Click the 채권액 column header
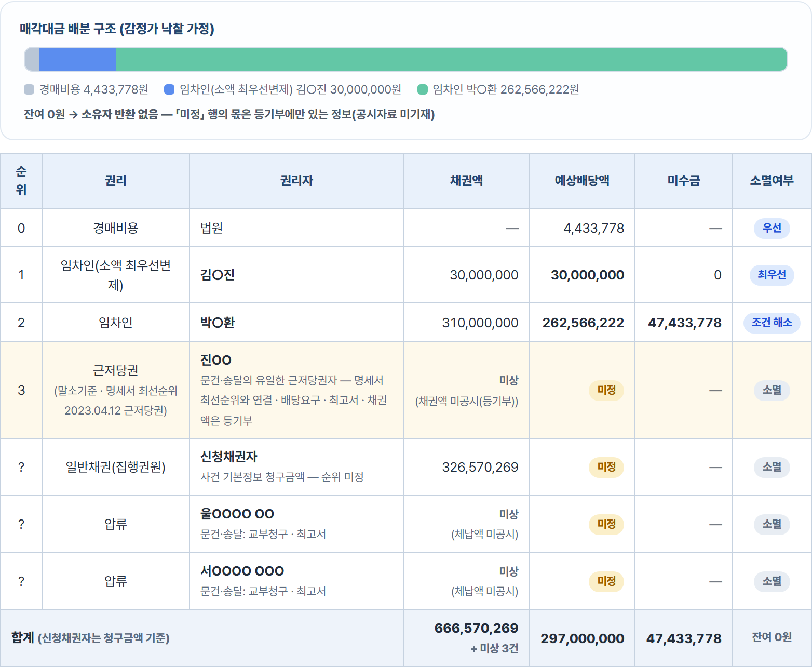This screenshot has width=812, height=667. click(466, 181)
